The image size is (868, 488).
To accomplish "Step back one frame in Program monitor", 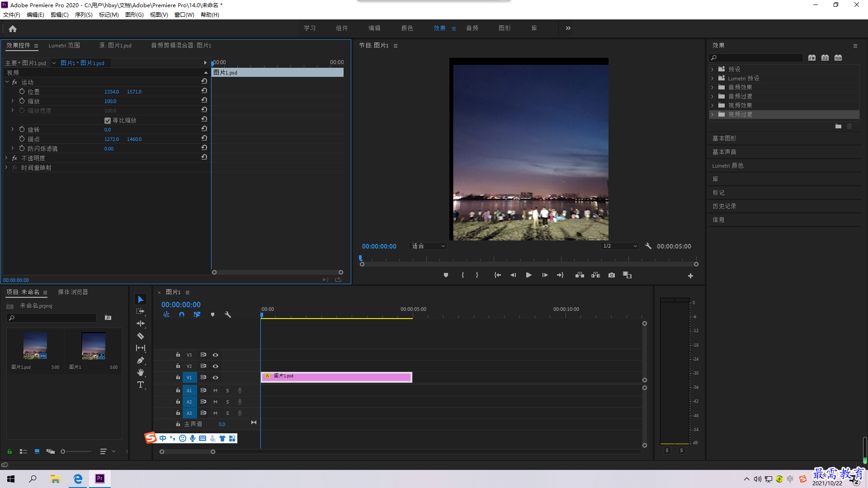I will tap(513, 275).
